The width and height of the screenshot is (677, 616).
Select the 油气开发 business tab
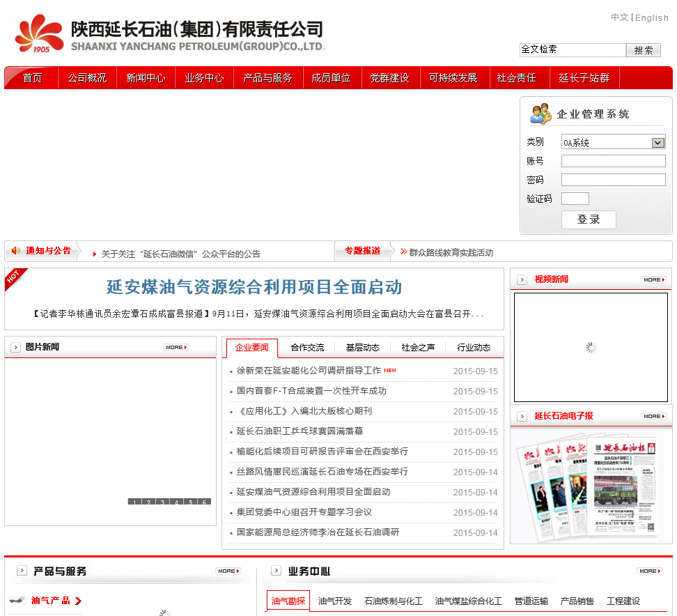tap(334, 601)
